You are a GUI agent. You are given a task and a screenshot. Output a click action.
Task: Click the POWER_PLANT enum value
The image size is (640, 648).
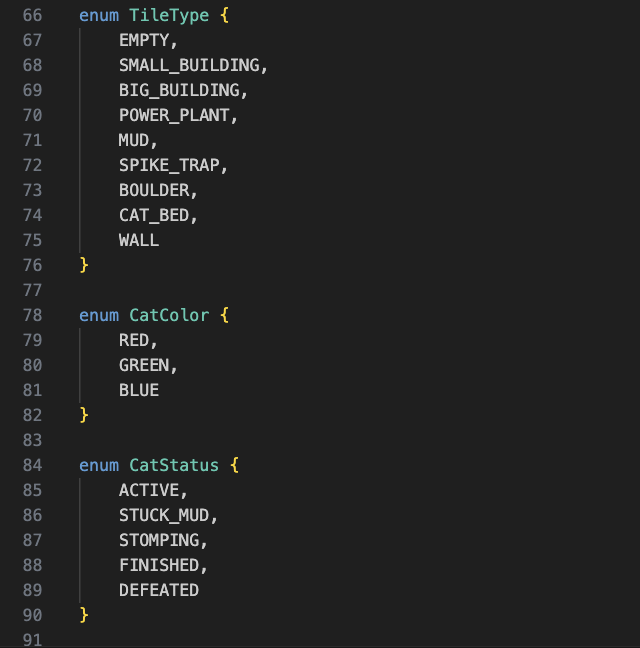(x=174, y=116)
